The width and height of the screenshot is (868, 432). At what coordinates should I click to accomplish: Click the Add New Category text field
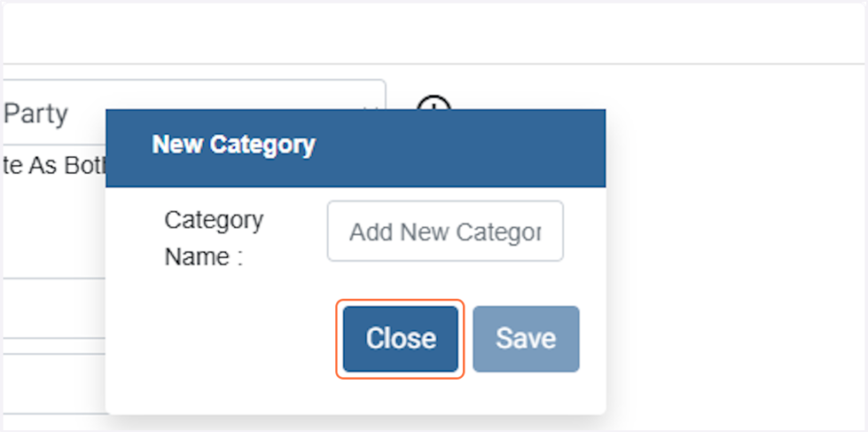point(445,232)
